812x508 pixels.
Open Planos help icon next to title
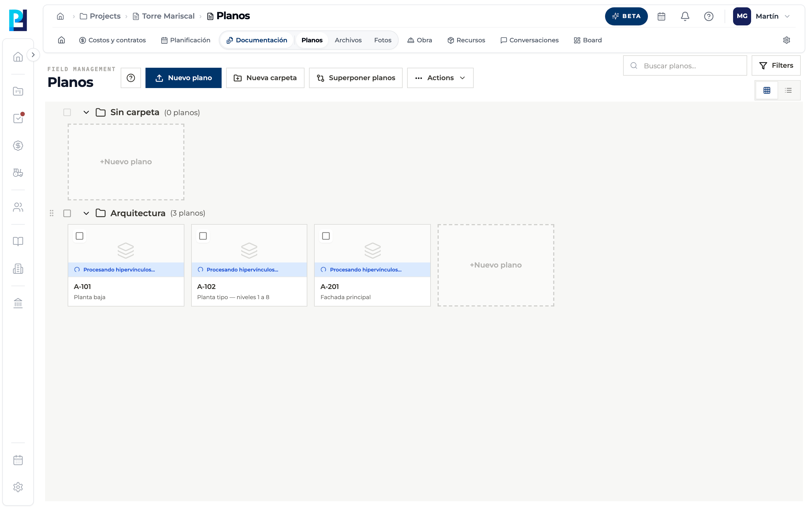(131, 78)
